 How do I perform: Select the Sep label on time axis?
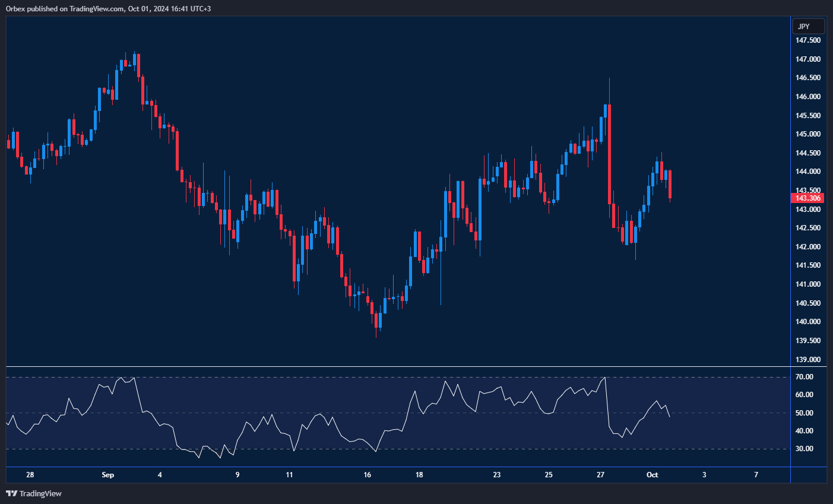coord(107,475)
